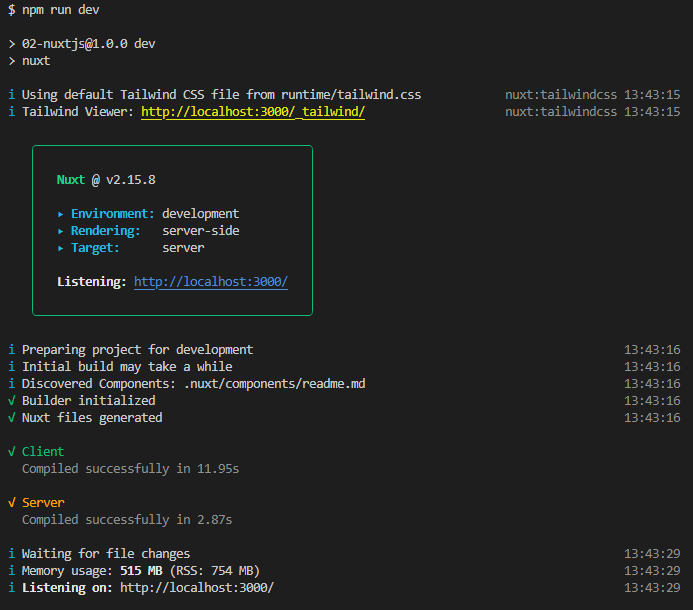This screenshot has width=693, height=610.
Task: Open the Listening http://localhost:3000/ link in the box
Action: click(211, 282)
